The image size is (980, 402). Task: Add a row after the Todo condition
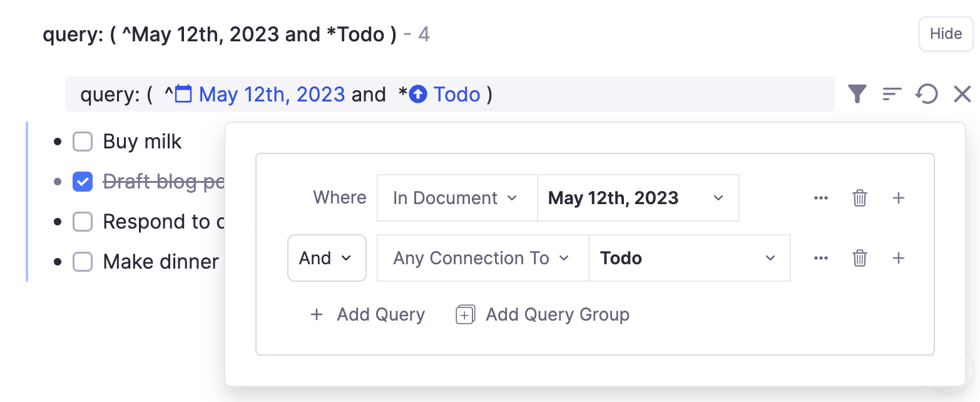tap(899, 258)
